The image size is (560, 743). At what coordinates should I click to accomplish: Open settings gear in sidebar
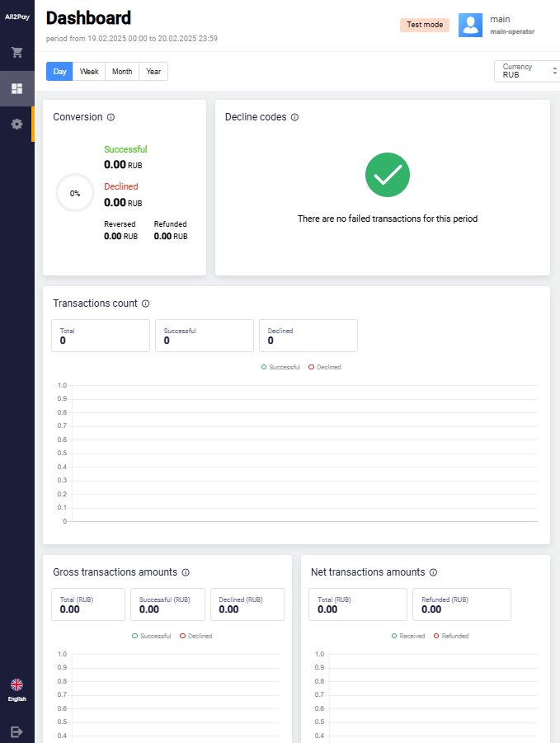tap(16, 124)
